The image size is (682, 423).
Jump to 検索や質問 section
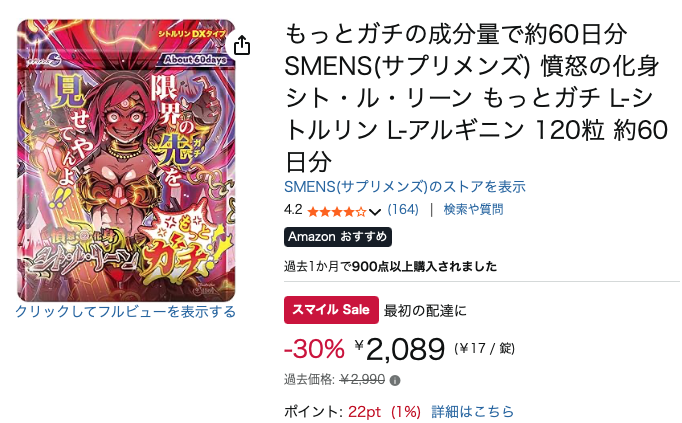click(473, 210)
